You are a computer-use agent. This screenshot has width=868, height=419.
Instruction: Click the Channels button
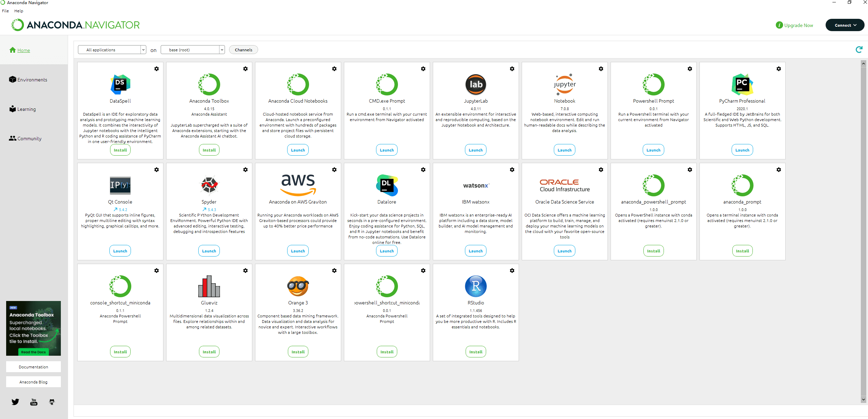(x=243, y=50)
